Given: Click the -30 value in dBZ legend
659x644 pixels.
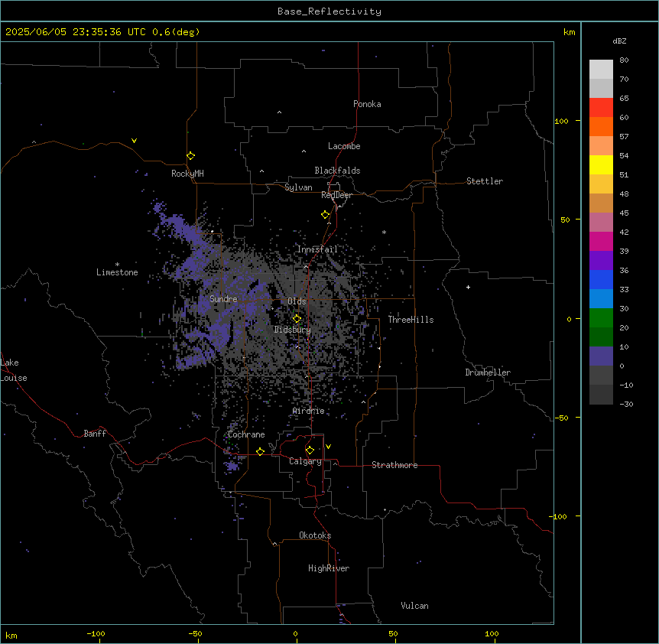Looking at the screenshot, I should pyautogui.click(x=626, y=405).
